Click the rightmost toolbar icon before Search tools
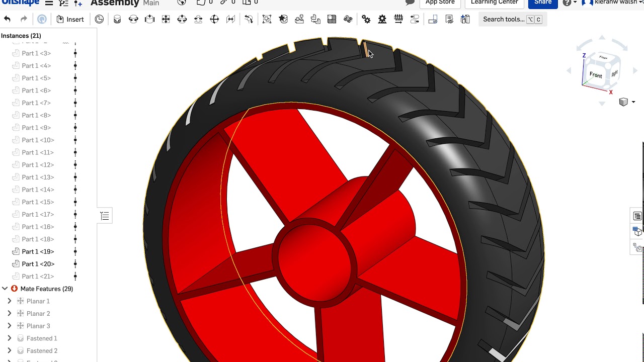 pos(465,19)
